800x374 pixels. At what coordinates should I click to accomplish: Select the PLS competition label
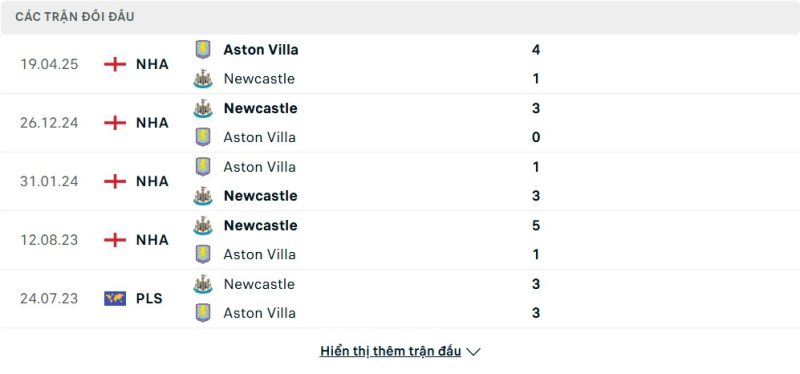click(149, 298)
